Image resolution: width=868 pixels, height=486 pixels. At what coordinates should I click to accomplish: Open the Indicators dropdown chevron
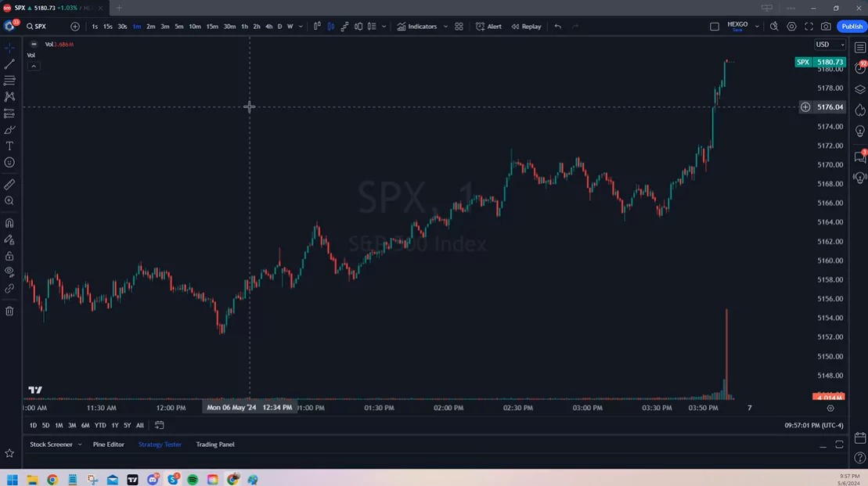tap(445, 26)
